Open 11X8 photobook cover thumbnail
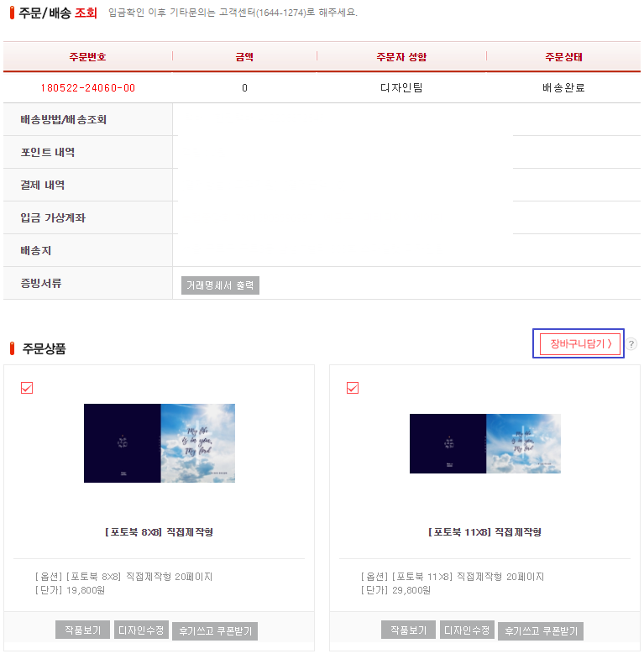The image size is (644, 659). click(485, 443)
